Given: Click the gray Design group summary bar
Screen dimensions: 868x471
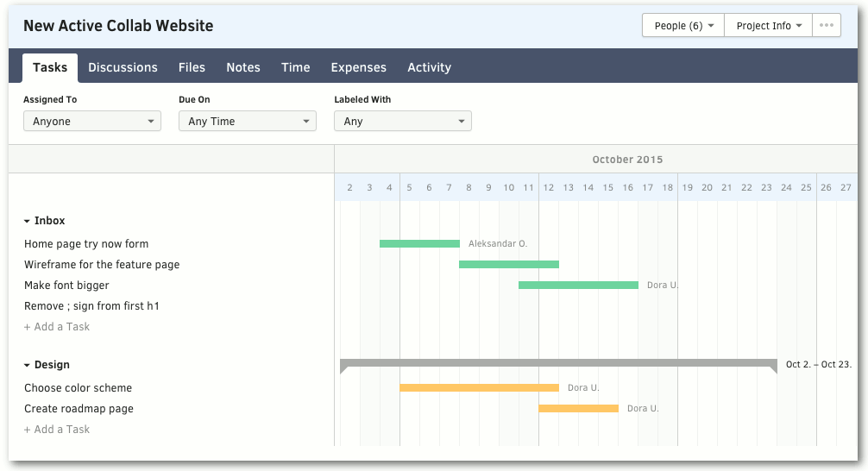Looking at the screenshot, I should pyautogui.click(x=558, y=364).
